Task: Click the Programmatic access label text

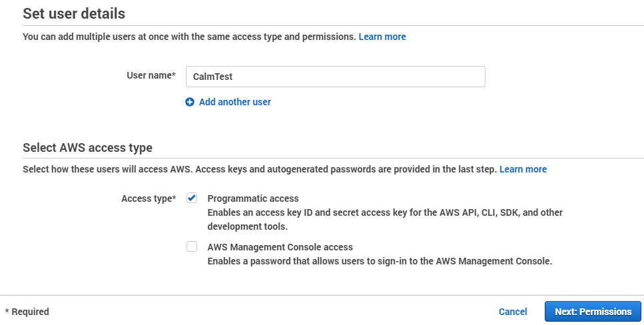Action: click(x=253, y=198)
